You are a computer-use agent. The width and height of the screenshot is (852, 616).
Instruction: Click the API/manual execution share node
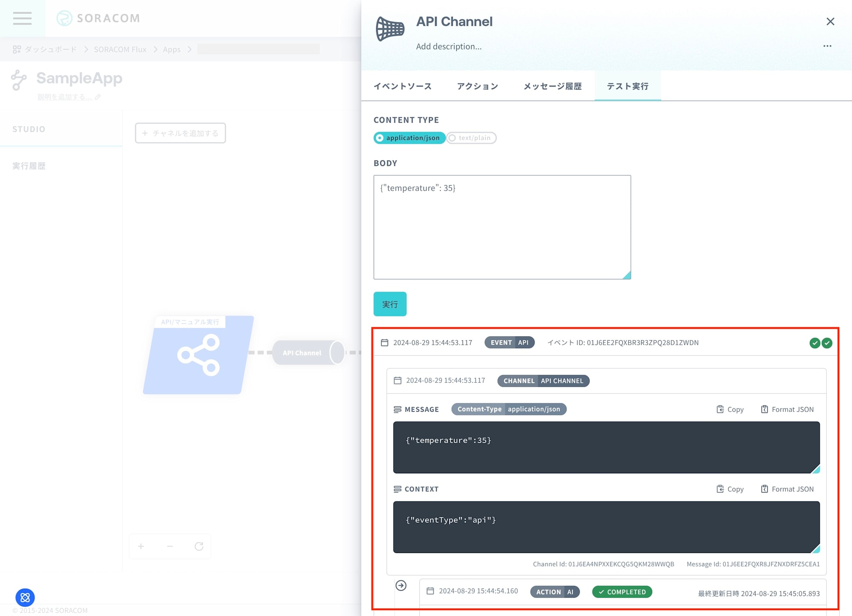click(199, 355)
